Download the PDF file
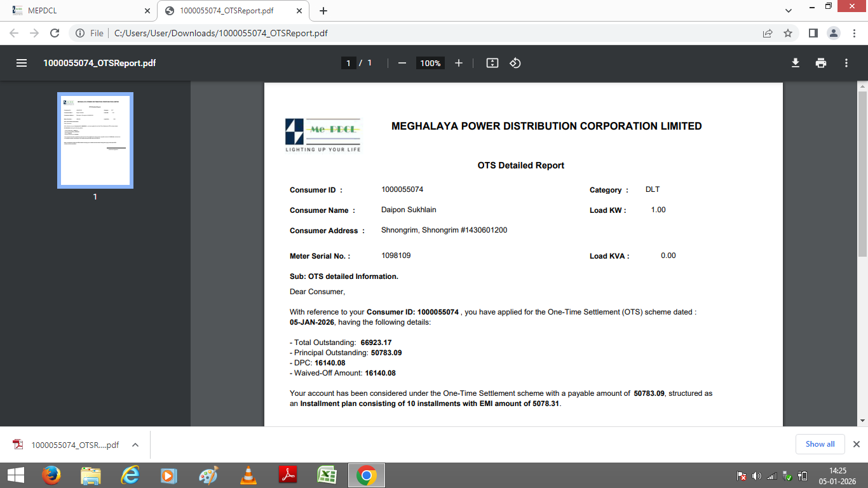This screenshot has height=488, width=868. tap(795, 63)
